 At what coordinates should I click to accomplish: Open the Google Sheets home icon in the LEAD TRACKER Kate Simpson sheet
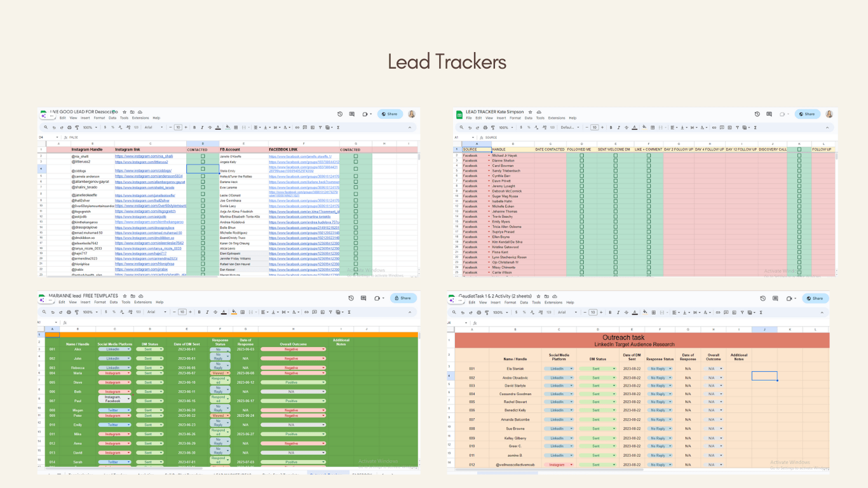(459, 115)
